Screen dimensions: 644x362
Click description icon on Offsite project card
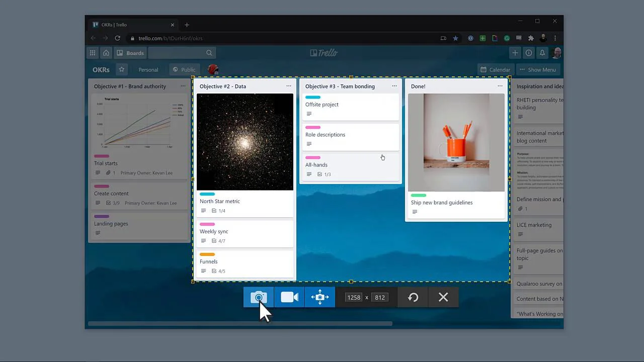(309, 114)
